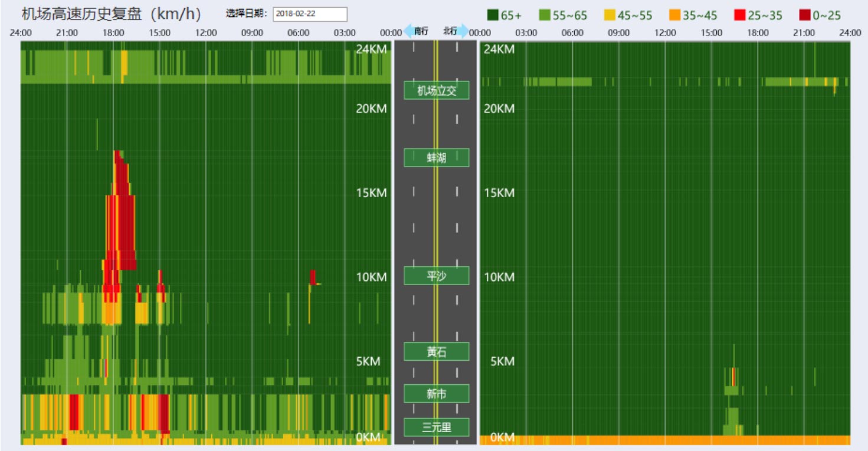
Task: Click the 北行 northbound arrow icon
Action: click(462, 31)
